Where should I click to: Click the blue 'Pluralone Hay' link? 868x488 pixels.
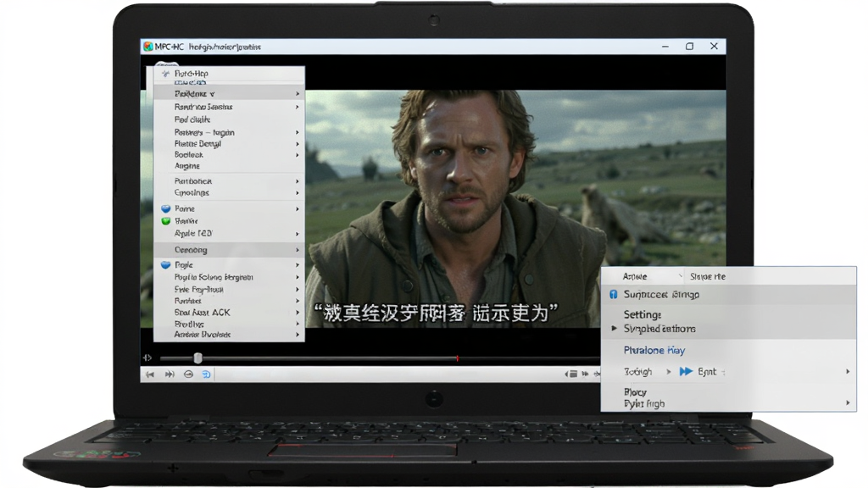click(x=654, y=350)
